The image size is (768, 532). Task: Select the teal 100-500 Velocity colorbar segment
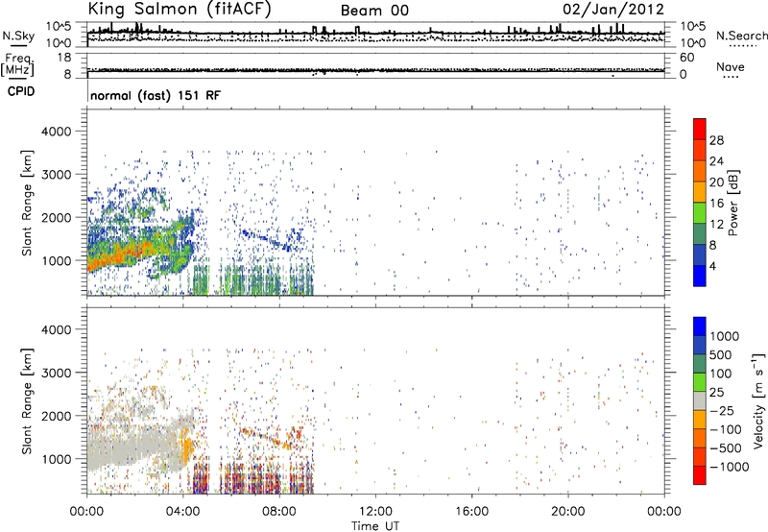[700, 364]
